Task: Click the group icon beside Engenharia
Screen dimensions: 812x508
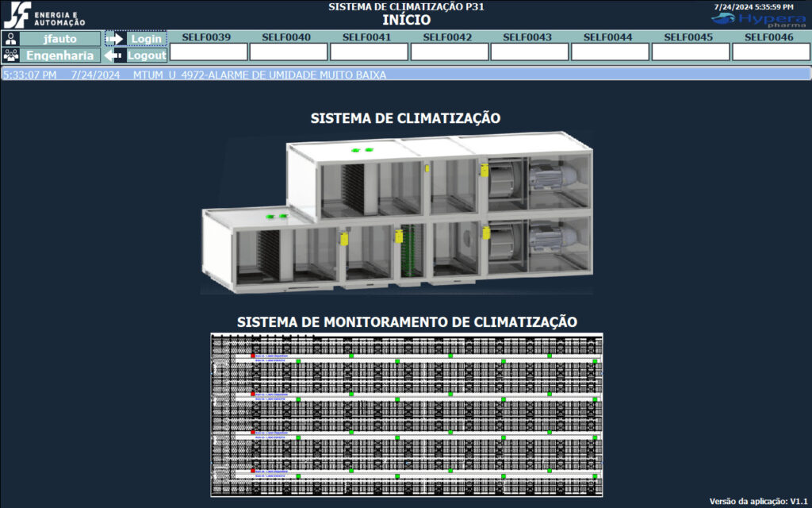Action: [11, 56]
